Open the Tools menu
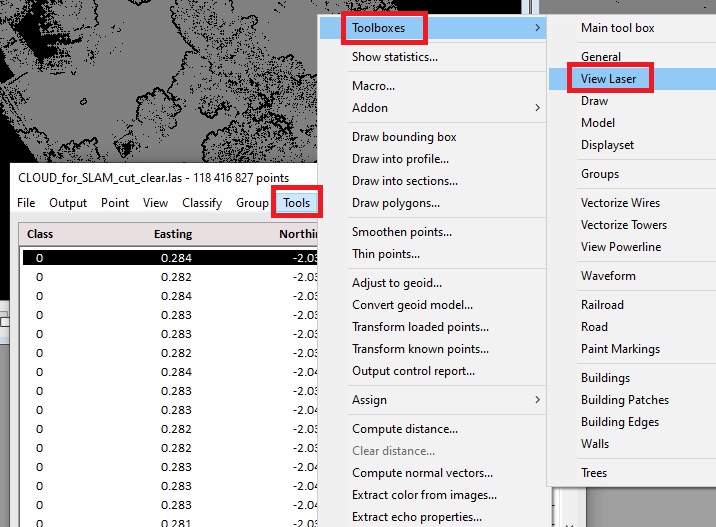Viewport: 716px width, 527px height. (296, 203)
